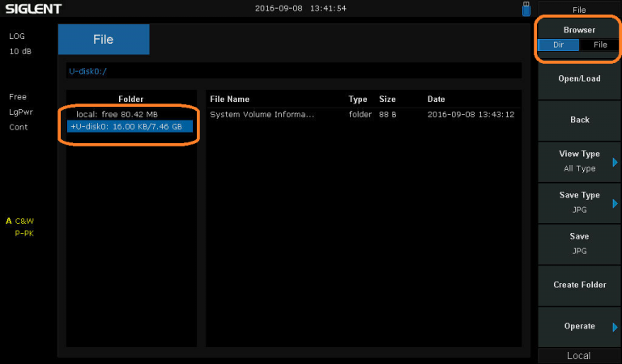622x364 pixels.
Task: Click the Local status label at bottom
Action: [578, 356]
